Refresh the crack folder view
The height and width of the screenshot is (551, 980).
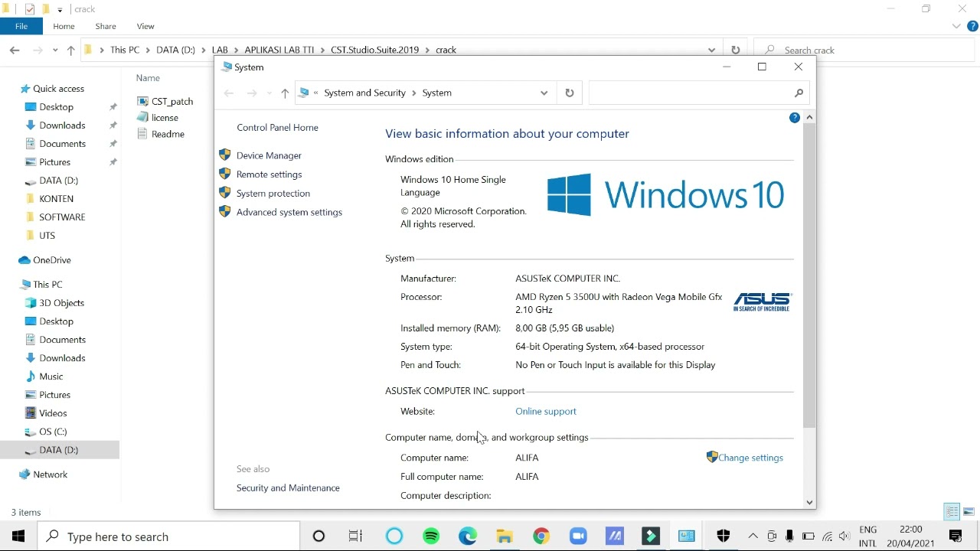point(735,50)
